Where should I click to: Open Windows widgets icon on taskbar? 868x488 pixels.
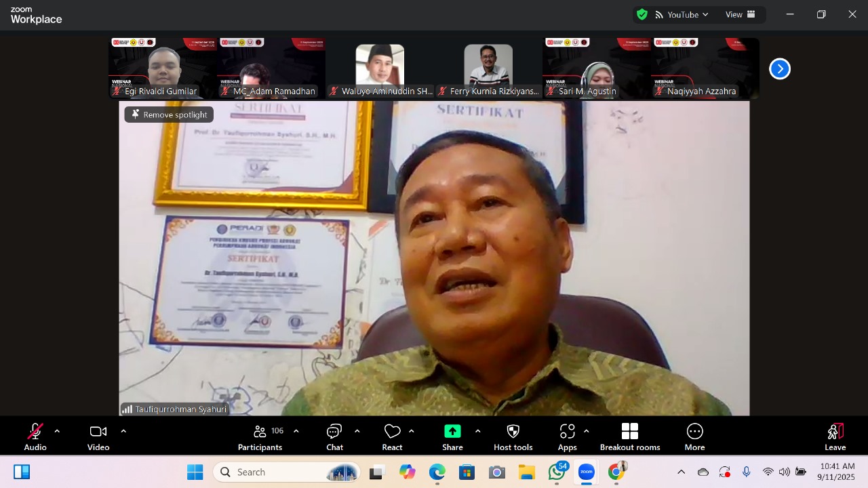[x=22, y=472]
